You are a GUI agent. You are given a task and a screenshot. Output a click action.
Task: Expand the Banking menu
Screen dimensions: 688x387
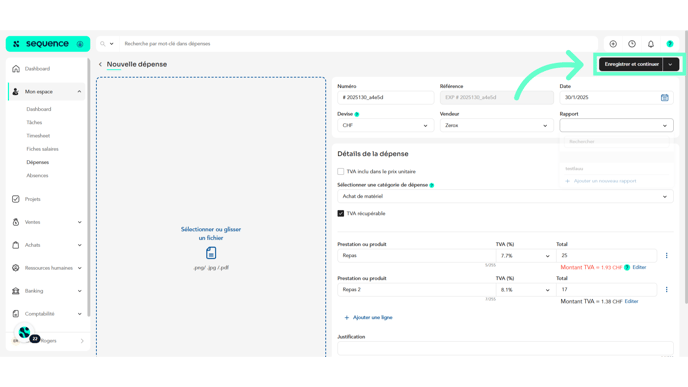(x=79, y=291)
